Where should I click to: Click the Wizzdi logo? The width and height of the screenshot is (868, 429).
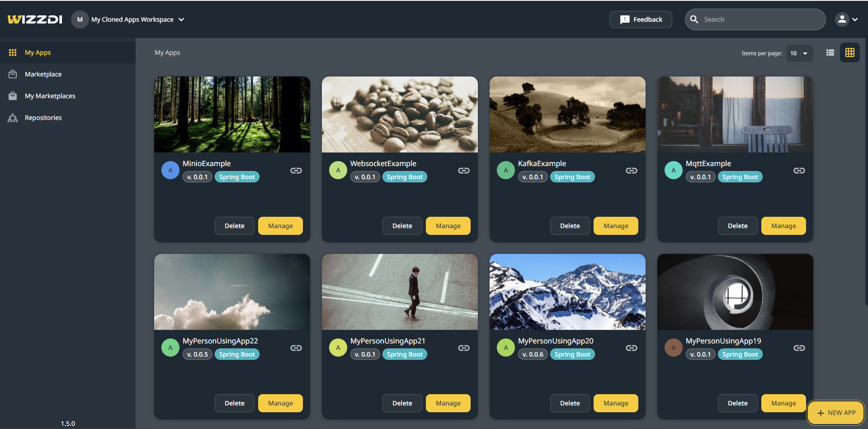click(35, 19)
